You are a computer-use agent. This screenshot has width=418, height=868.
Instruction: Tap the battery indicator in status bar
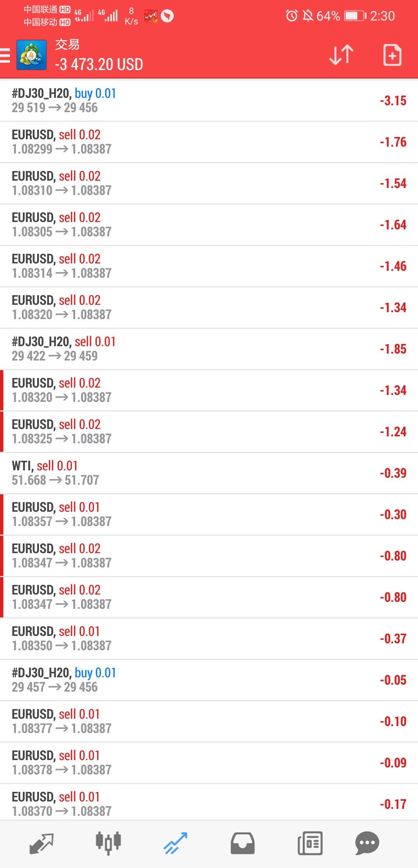pos(355,16)
